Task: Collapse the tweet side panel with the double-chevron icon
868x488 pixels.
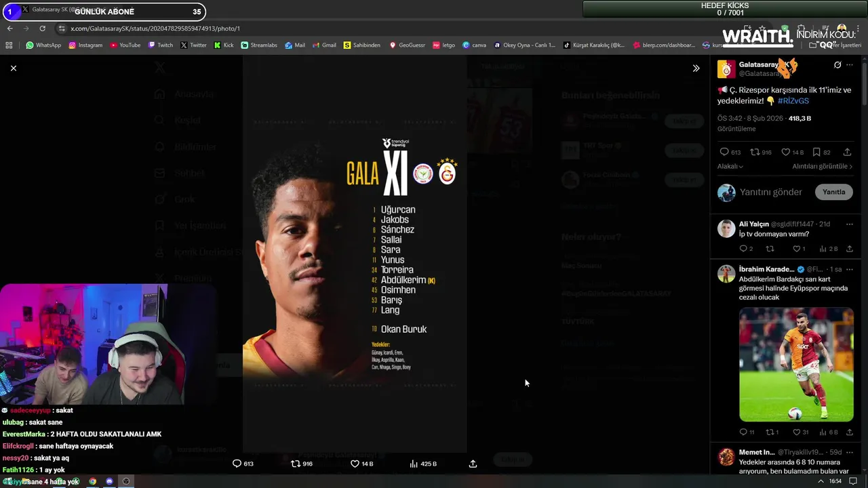Action: pyautogui.click(x=696, y=68)
